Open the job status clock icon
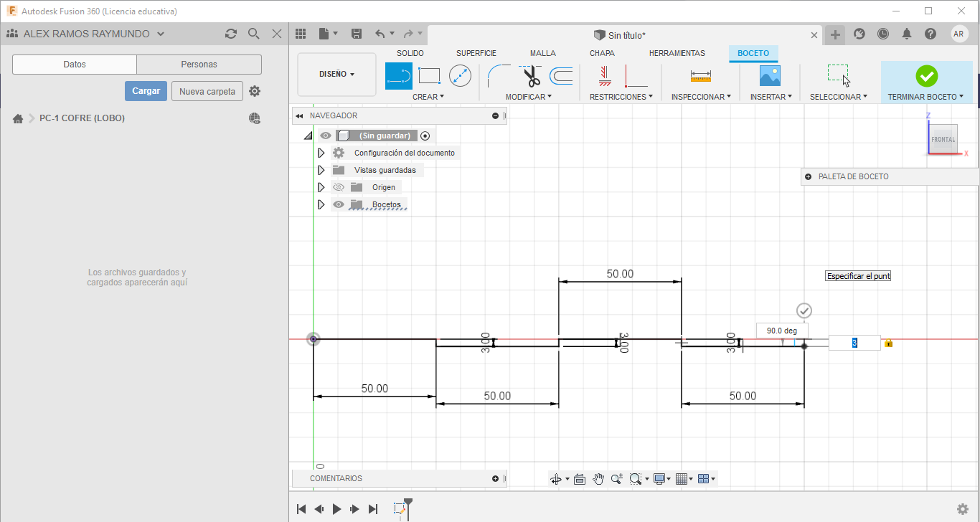Image resolution: width=980 pixels, height=522 pixels. click(882, 34)
